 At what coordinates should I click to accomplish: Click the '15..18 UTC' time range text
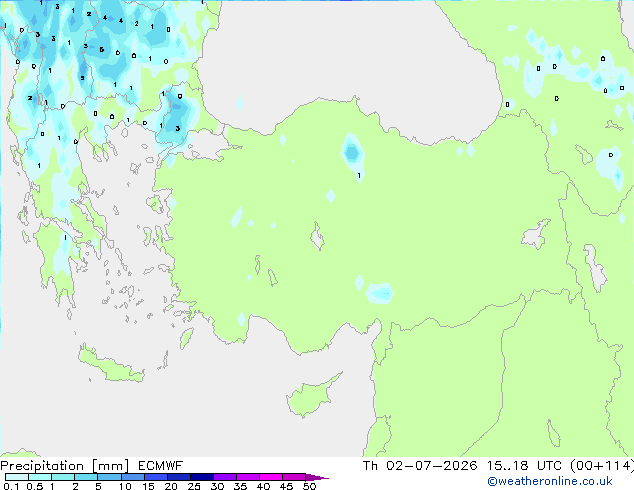(x=525, y=466)
